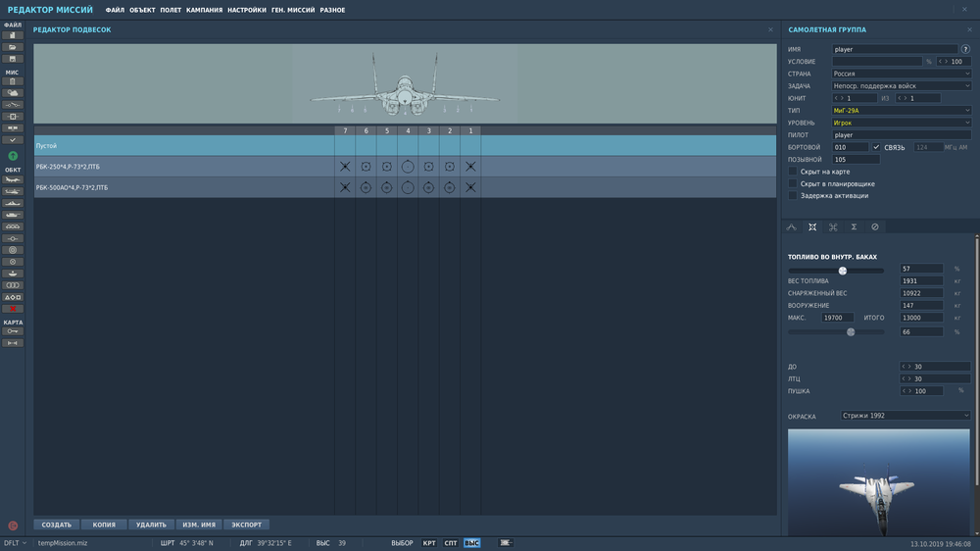Click pylon 1 cell in РБК-500АО row
Viewport: 980px width, 551px height.
tap(470, 187)
